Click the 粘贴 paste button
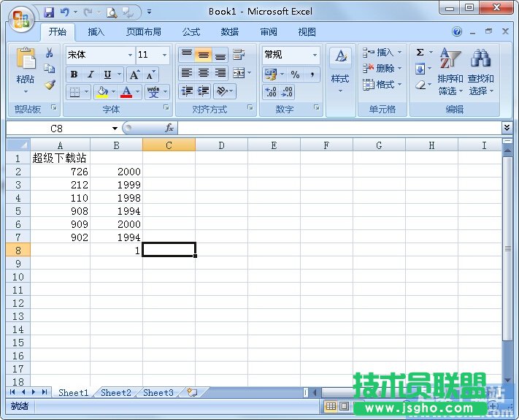This screenshot has width=519, height=420. click(x=26, y=79)
